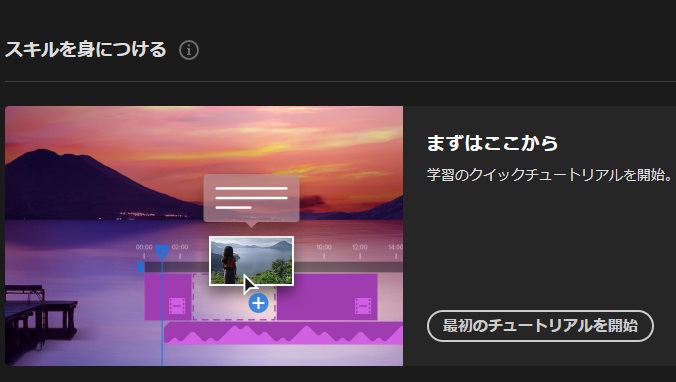Click the film strip icon on left purple clip
The height and width of the screenshot is (382, 676).
177,306
